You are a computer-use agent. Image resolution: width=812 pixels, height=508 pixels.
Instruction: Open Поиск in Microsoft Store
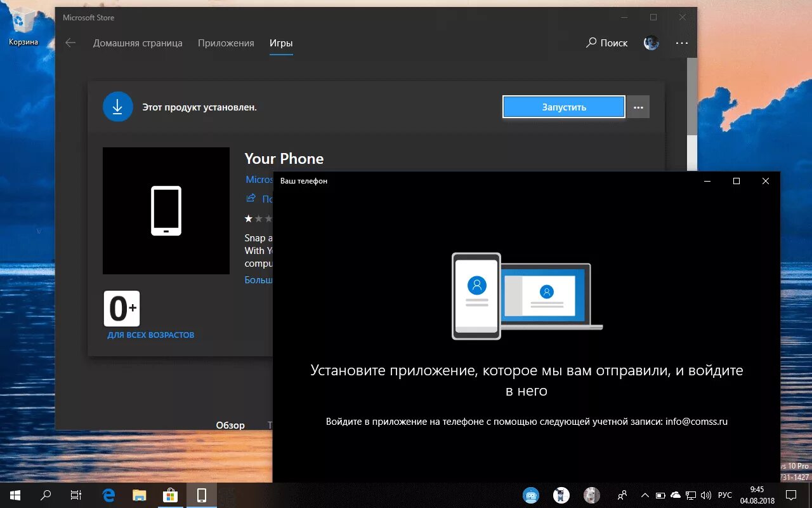(x=606, y=43)
